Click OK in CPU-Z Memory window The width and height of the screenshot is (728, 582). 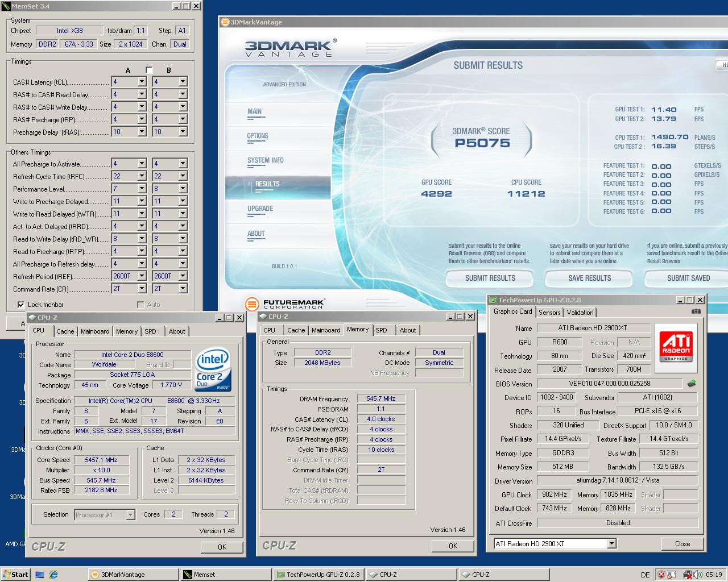(453, 546)
